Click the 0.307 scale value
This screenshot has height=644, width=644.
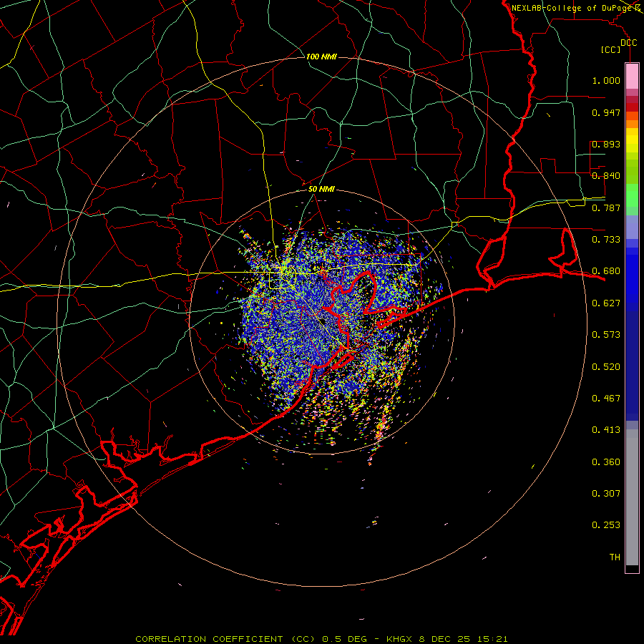pyautogui.click(x=606, y=494)
